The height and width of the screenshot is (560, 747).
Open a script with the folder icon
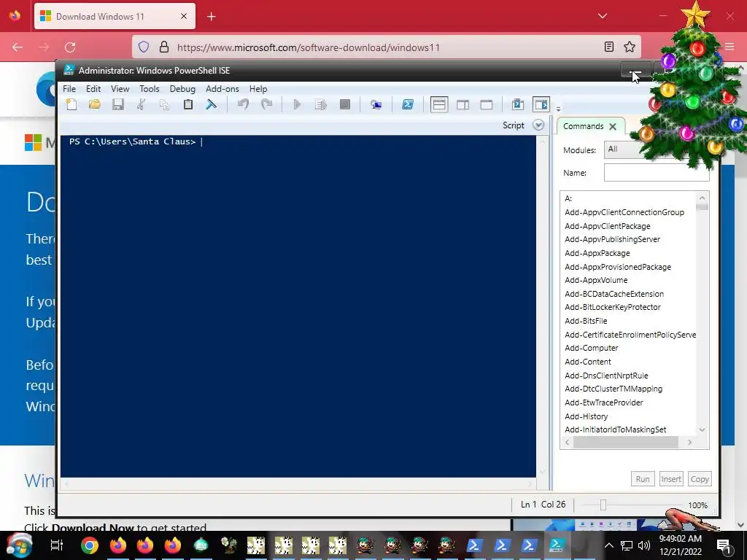coord(95,104)
